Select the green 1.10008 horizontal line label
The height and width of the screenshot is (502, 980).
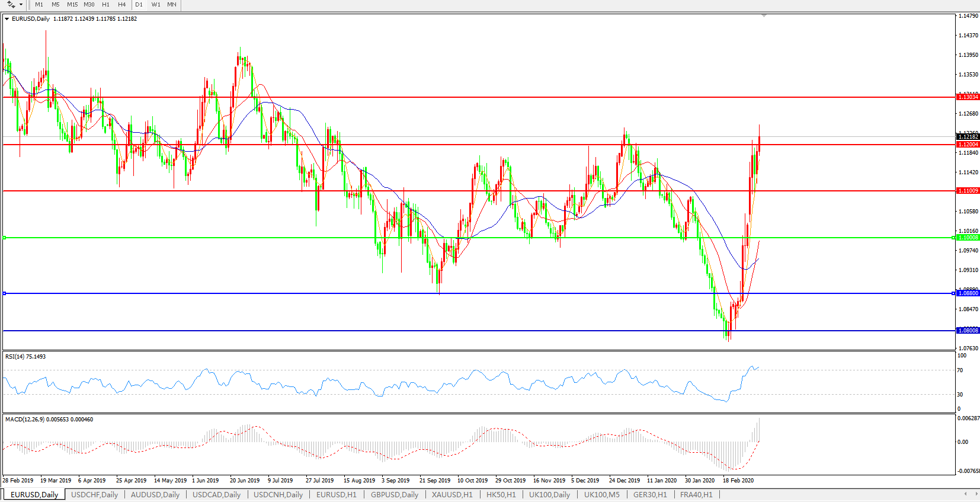click(x=968, y=238)
